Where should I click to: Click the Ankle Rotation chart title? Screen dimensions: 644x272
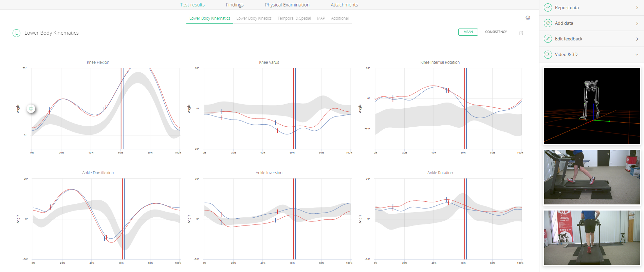coord(440,173)
